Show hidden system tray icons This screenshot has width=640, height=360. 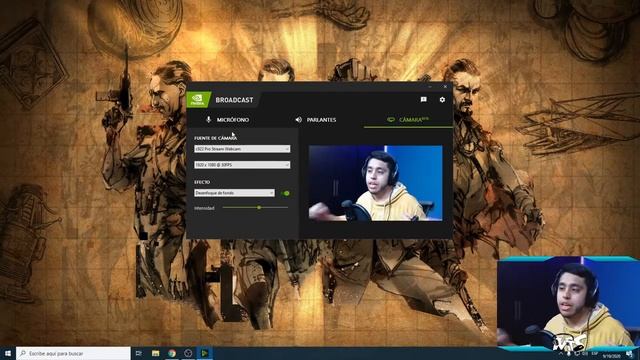point(561,353)
